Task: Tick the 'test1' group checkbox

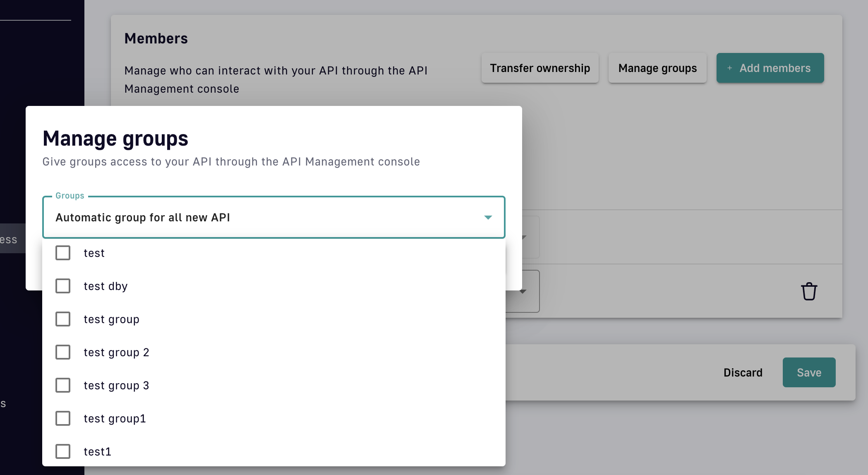Action: click(x=63, y=451)
